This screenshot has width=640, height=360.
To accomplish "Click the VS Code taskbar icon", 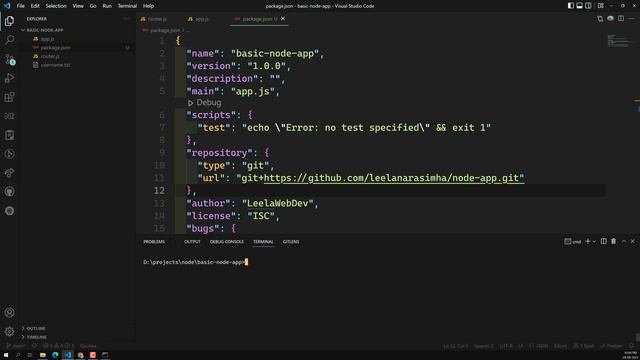I will pyautogui.click(x=68, y=355).
